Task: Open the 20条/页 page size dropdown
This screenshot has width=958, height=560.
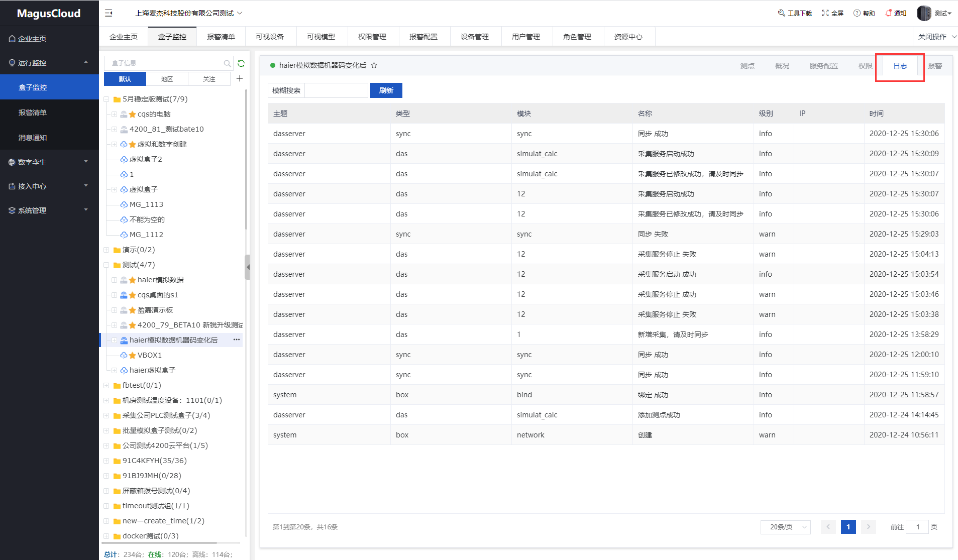Action: (x=786, y=527)
